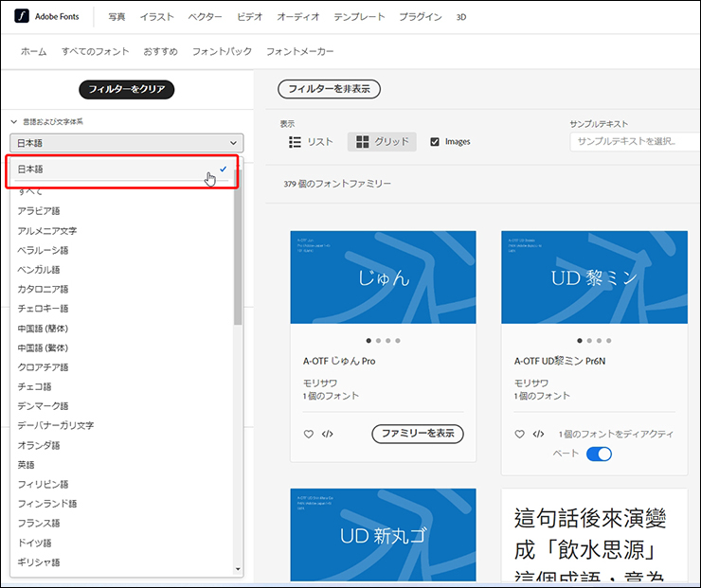Collapse the 言語および文字体系 section
The width and height of the screenshot is (701, 588).
(14, 122)
